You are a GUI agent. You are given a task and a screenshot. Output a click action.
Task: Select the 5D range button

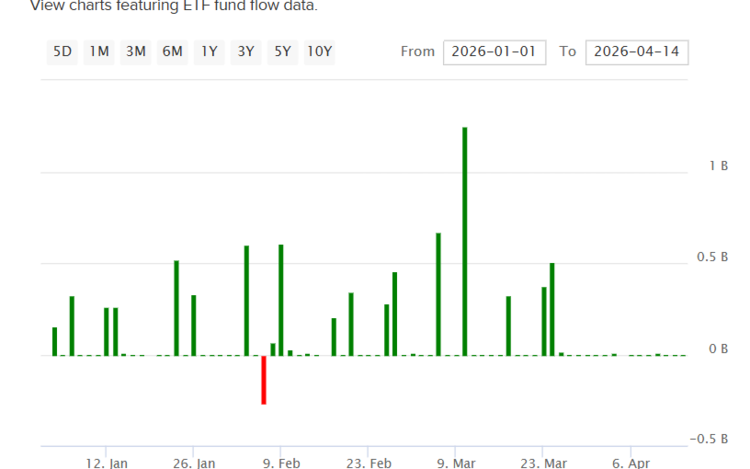coord(62,52)
